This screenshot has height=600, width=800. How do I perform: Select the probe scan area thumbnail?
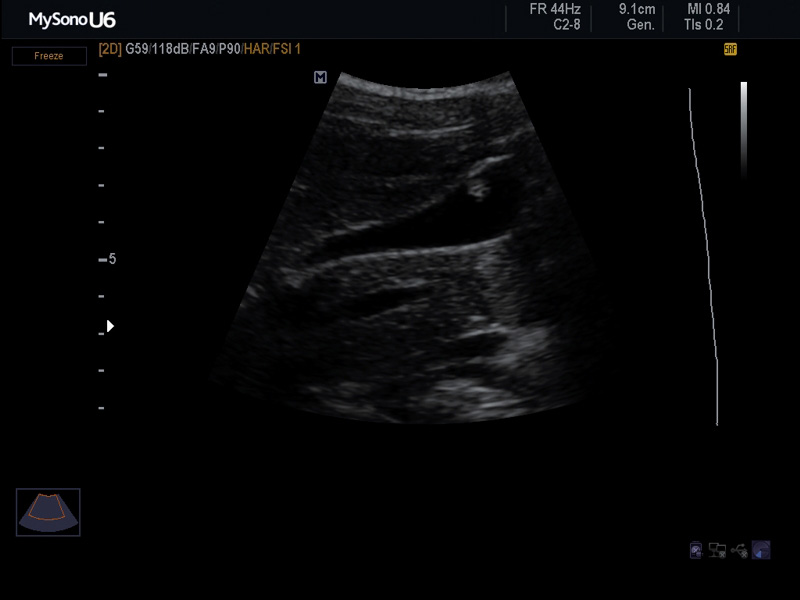pyautogui.click(x=48, y=512)
